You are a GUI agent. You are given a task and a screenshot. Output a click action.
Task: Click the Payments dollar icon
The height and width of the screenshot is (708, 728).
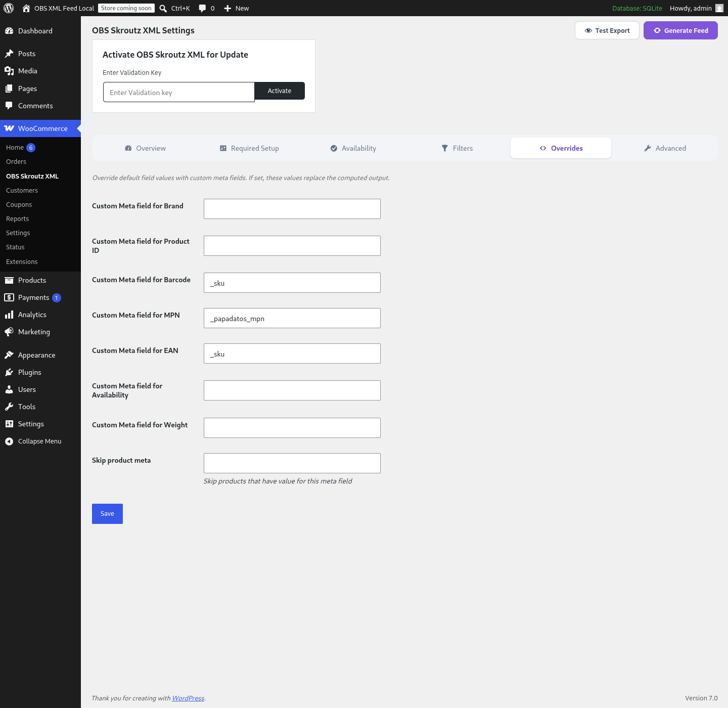tap(9, 297)
